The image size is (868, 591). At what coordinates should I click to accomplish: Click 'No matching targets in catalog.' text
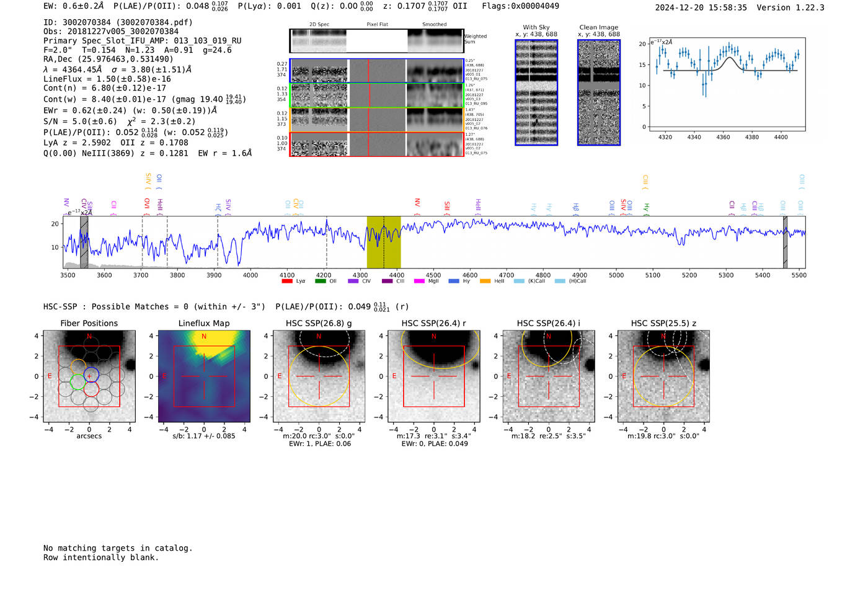pyautogui.click(x=118, y=548)
